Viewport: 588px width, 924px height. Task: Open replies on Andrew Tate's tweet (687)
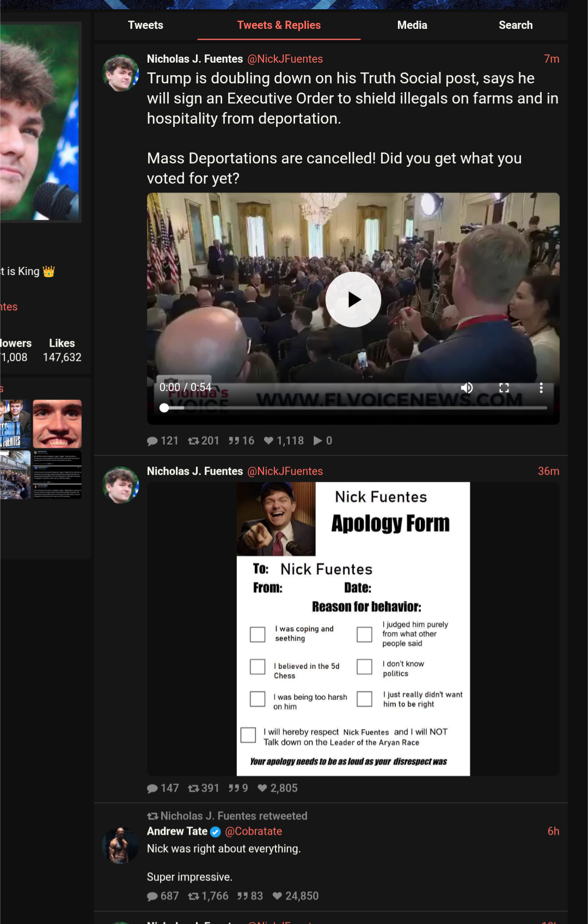163,896
